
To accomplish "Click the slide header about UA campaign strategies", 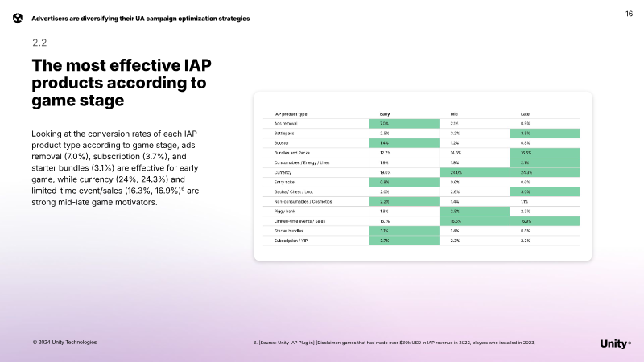I will 140,18.
